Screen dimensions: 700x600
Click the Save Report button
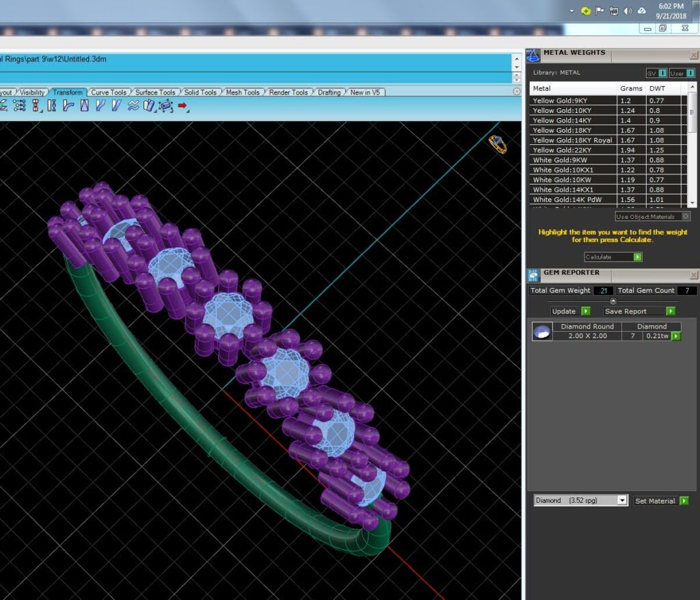point(639,311)
